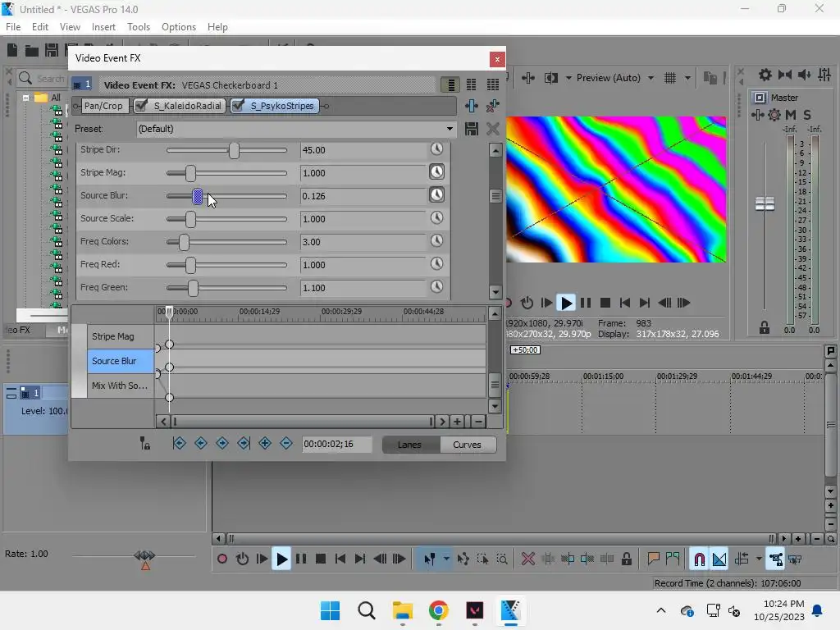
Task: Disable the S_PsykoStripes effect checkbox
Action: [239, 106]
